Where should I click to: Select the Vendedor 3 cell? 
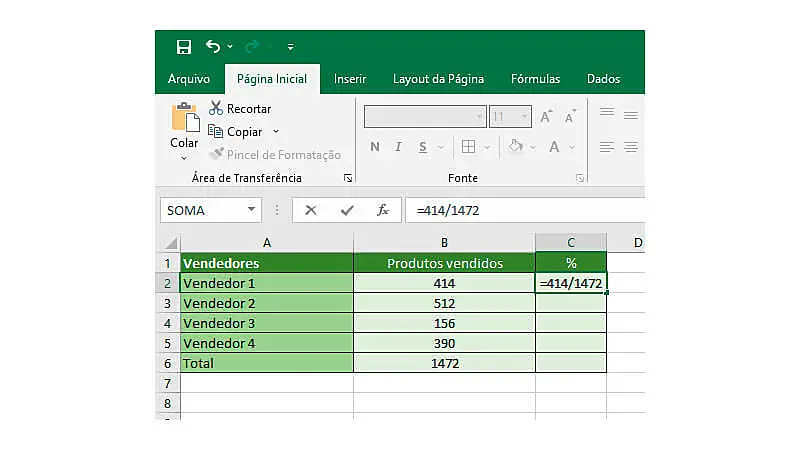(267, 323)
